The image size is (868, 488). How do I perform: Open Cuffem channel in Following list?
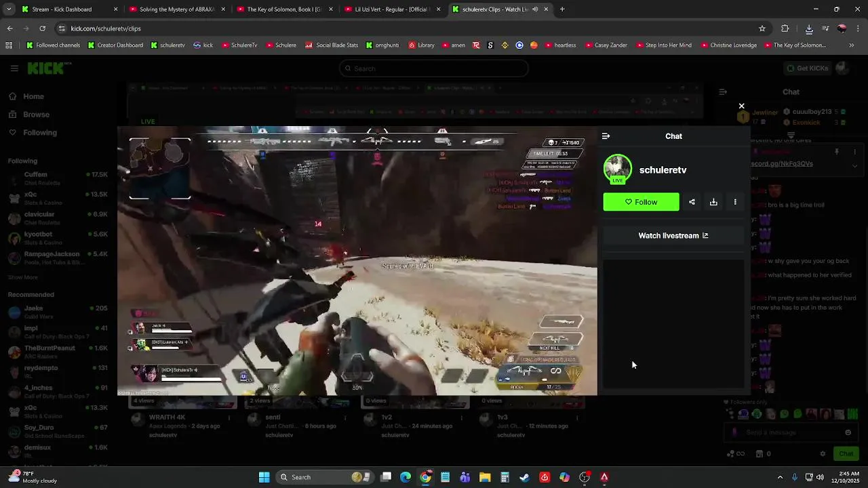tap(58, 179)
